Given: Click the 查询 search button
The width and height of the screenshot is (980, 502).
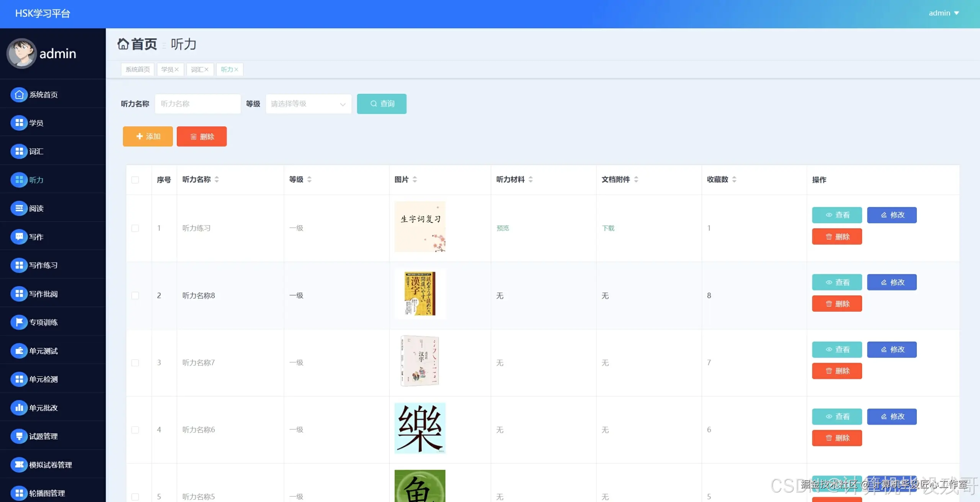Looking at the screenshot, I should (x=381, y=104).
